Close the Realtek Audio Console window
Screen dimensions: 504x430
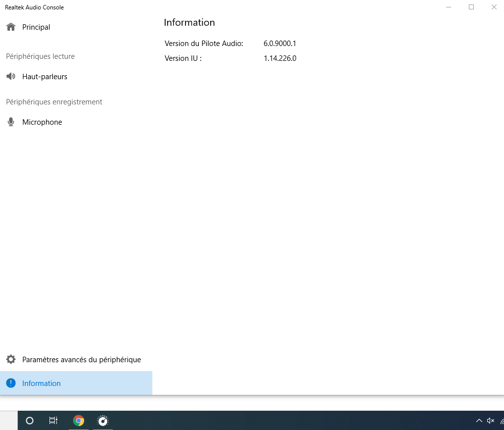(x=494, y=7)
